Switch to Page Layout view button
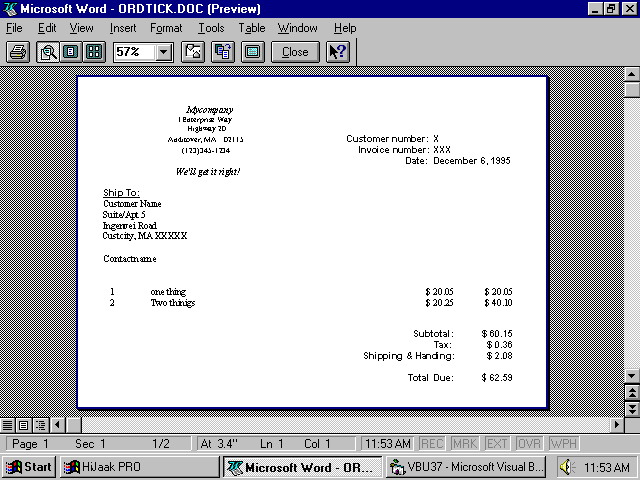Screen dimensions: 640x480 click(24, 425)
